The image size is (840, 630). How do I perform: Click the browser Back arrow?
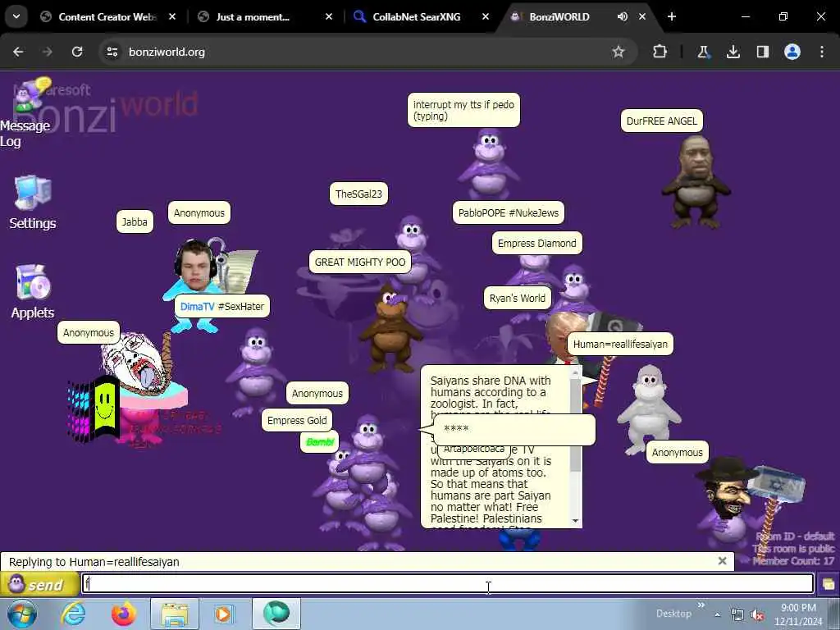pos(18,52)
